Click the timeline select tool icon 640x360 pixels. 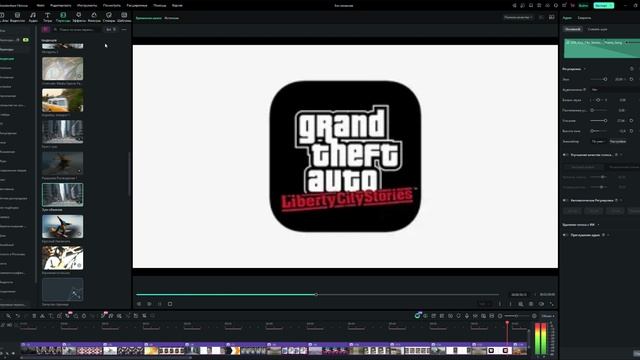(x=8, y=316)
